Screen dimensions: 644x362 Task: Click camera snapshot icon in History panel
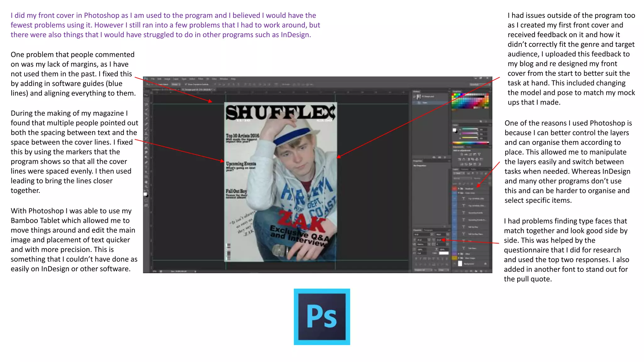pyautogui.click(x=440, y=157)
